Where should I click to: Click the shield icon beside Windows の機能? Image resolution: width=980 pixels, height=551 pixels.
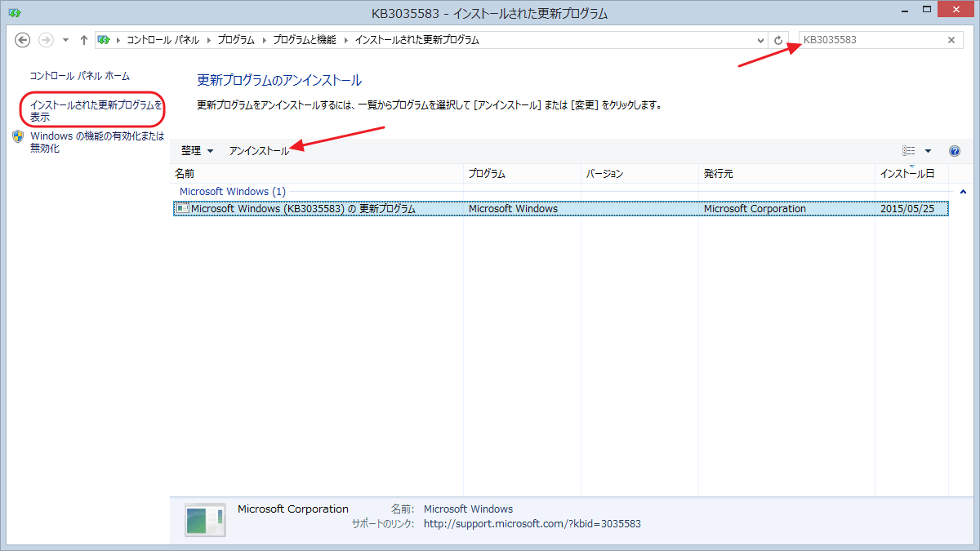tap(18, 136)
